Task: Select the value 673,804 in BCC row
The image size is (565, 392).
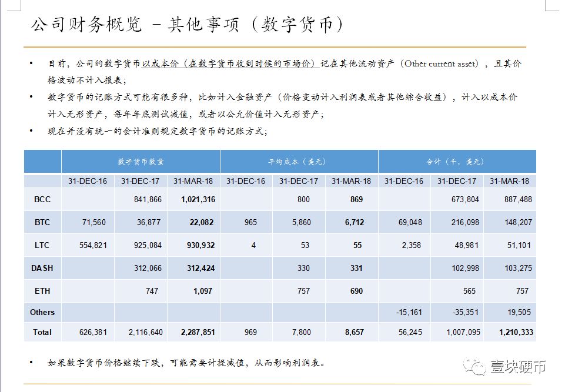Action: [x=465, y=200]
